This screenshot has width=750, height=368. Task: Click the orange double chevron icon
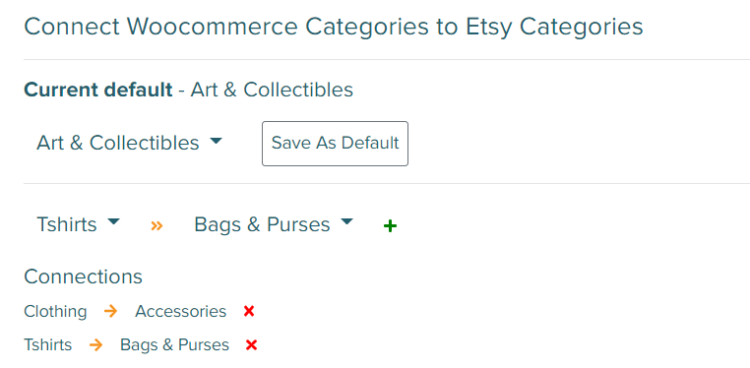pyautogui.click(x=157, y=225)
